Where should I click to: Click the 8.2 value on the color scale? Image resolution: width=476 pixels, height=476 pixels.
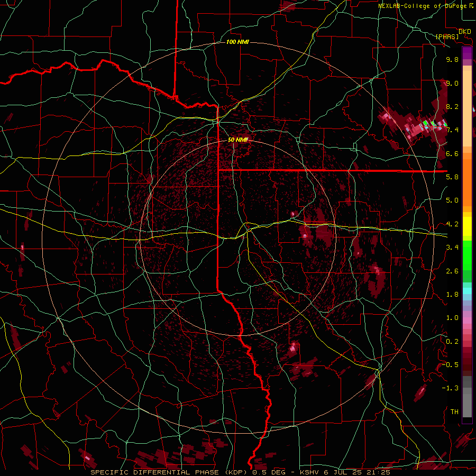452,106
